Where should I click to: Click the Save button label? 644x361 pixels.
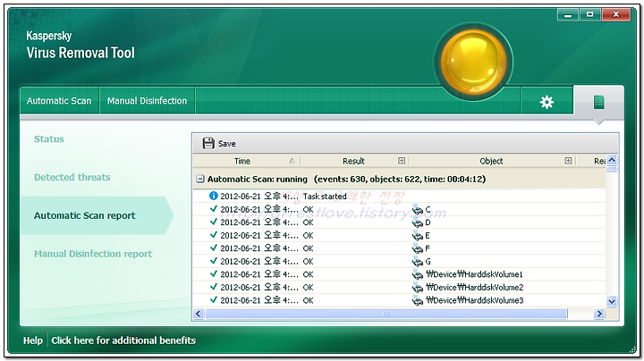pos(226,144)
